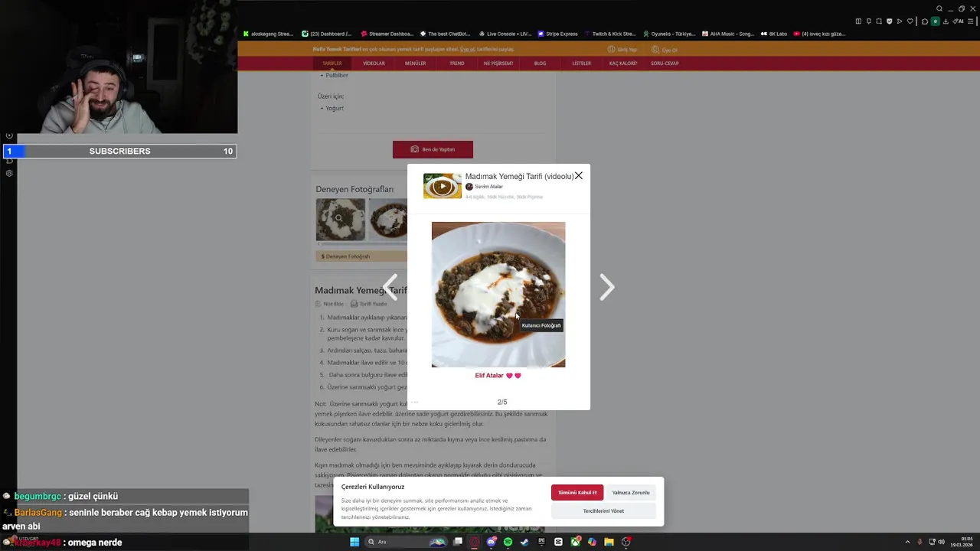Open (23) Dashboard bookmark
Viewport: 980px width, 551px height.
click(x=327, y=34)
